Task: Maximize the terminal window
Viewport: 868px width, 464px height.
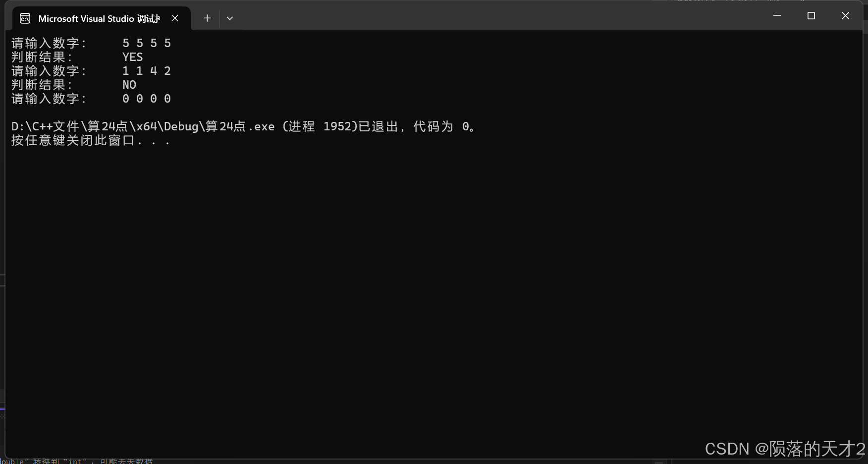Action: tap(811, 16)
